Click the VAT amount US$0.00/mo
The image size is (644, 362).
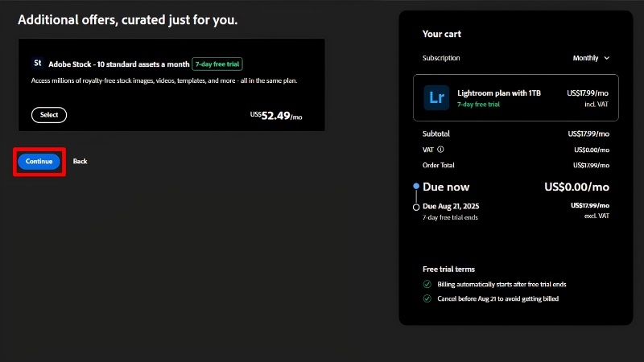(592, 150)
